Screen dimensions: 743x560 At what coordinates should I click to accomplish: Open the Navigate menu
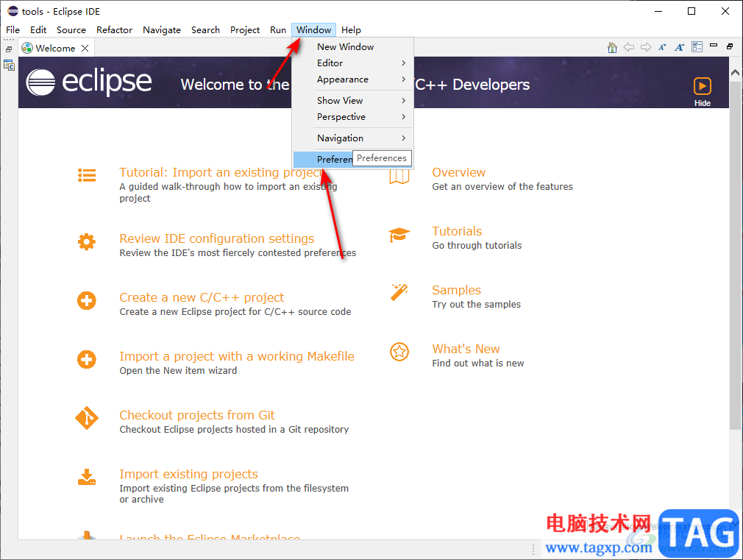pos(162,30)
